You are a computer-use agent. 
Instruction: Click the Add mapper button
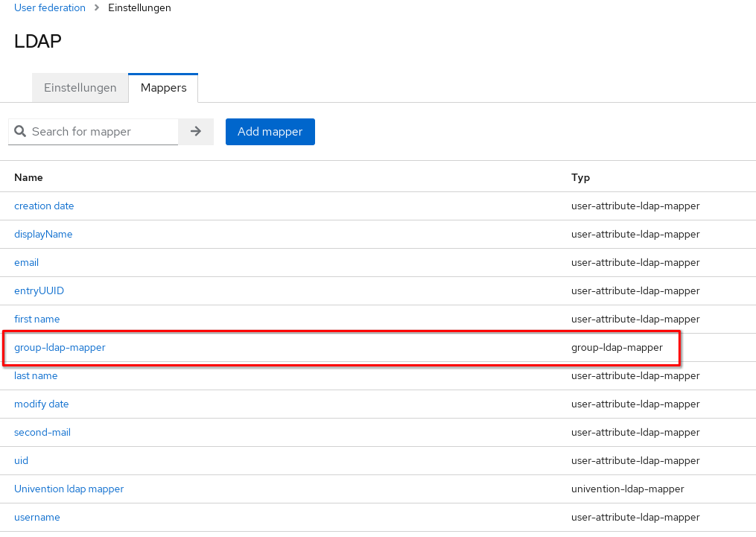pos(270,132)
